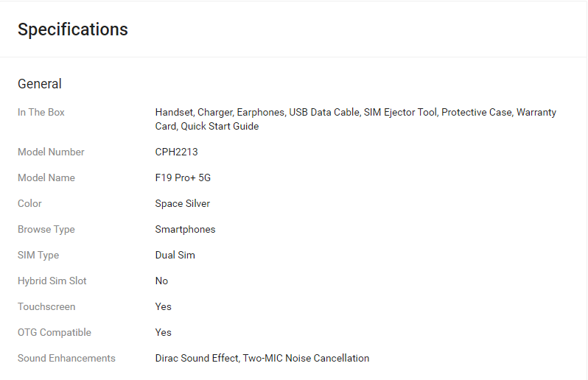Screen dimensions: 588x380
Task: Click the CPH2213 model number value
Action: click(176, 152)
